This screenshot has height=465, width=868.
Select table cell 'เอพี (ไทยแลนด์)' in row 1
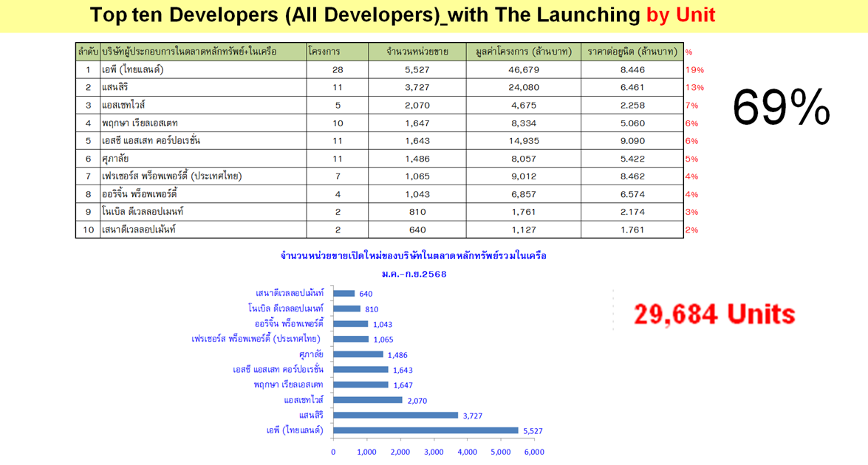202,69
